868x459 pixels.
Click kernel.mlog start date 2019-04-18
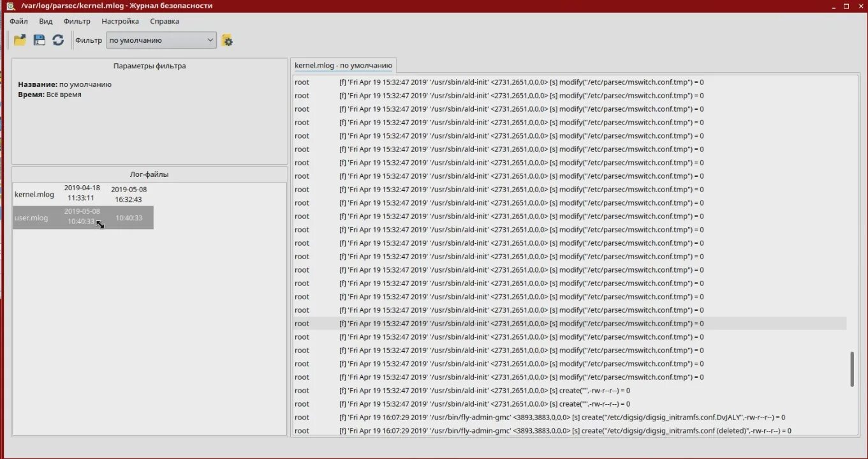point(82,188)
